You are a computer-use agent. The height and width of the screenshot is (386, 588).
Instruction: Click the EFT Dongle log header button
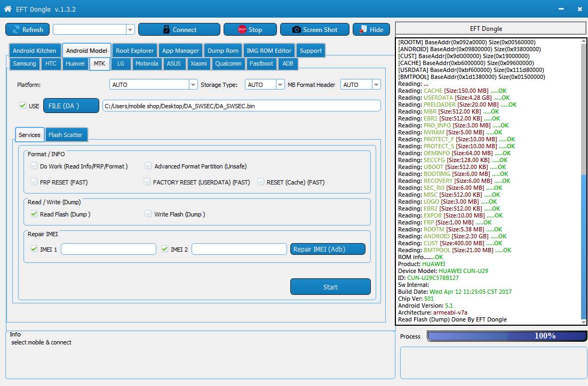491,29
